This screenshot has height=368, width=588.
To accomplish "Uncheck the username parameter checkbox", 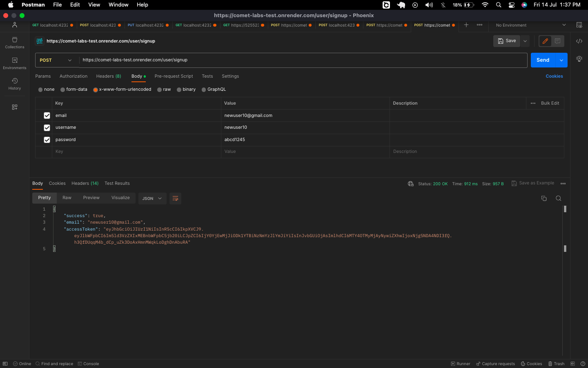I will [47, 128].
